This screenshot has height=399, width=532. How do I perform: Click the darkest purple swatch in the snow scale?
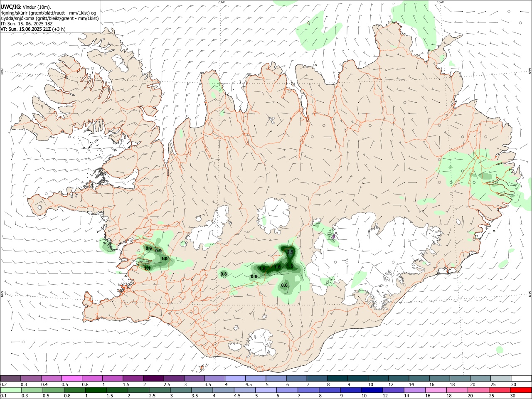click(153, 378)
